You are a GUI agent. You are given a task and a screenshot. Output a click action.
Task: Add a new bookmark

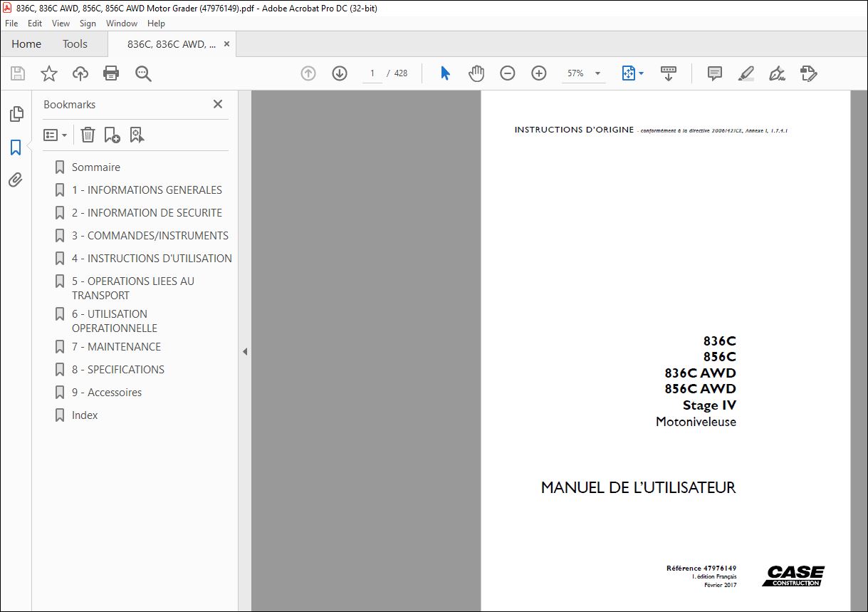(x=112, y=135)
